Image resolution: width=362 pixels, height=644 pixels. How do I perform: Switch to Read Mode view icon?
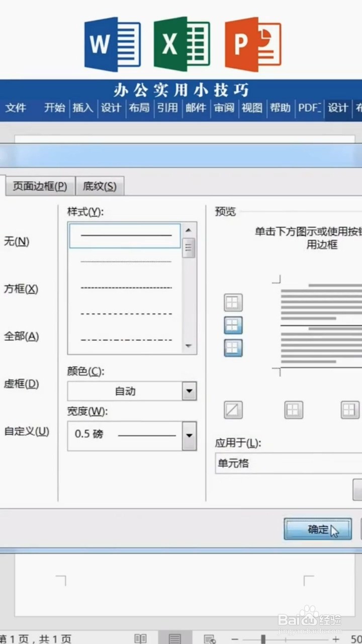pyautogui.click(x=140, y=638)
